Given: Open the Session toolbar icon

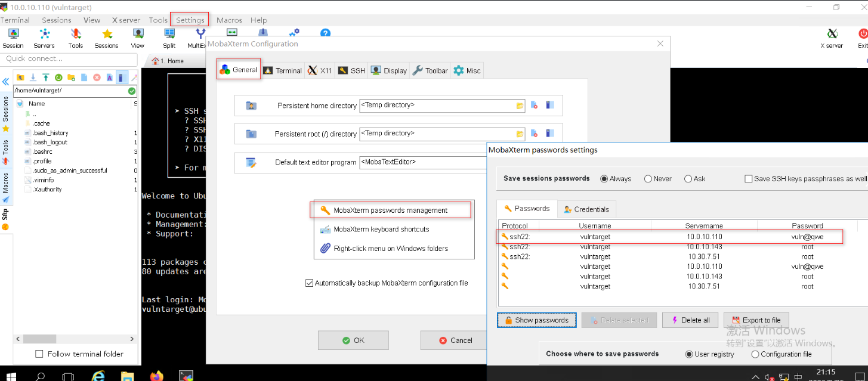Looking at the screenshot, I should point(13,39).
